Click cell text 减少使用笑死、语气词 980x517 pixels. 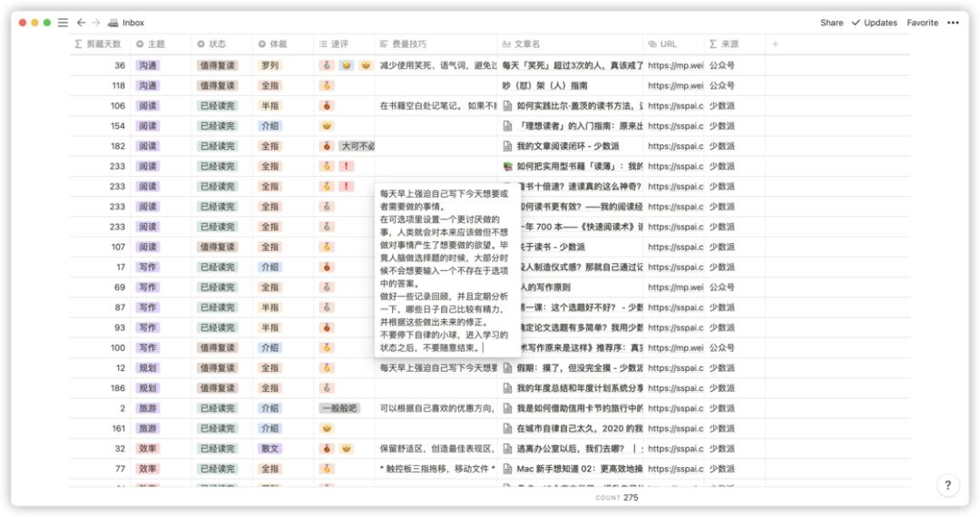tap(438, 65)
